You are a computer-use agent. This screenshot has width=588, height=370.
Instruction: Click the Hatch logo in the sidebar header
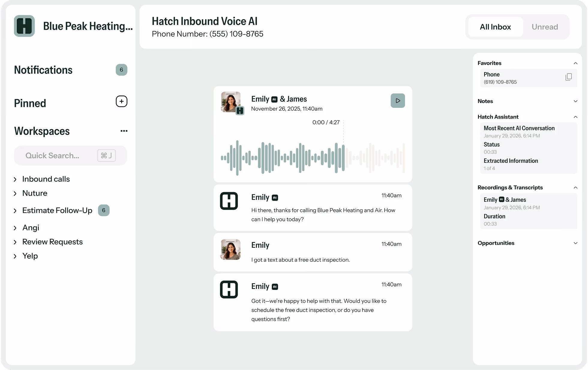pyautogui.click(x=24, y=26)
